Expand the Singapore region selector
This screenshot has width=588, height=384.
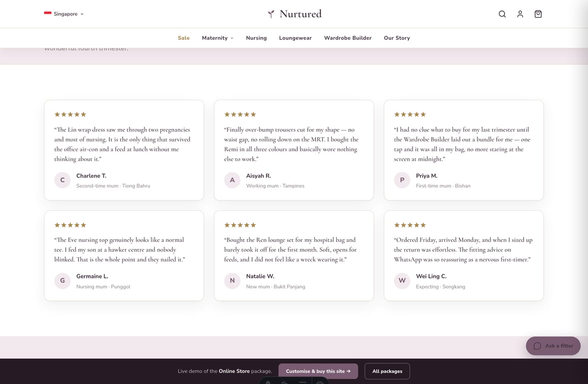[64, 14]
